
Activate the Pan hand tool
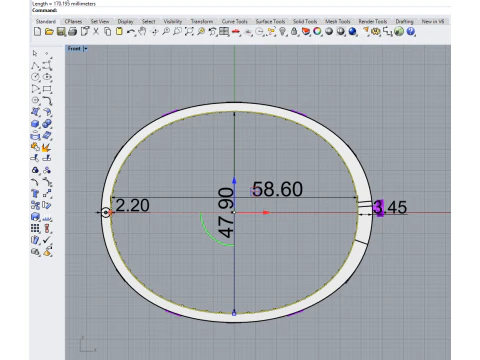(x=143, y=32)
